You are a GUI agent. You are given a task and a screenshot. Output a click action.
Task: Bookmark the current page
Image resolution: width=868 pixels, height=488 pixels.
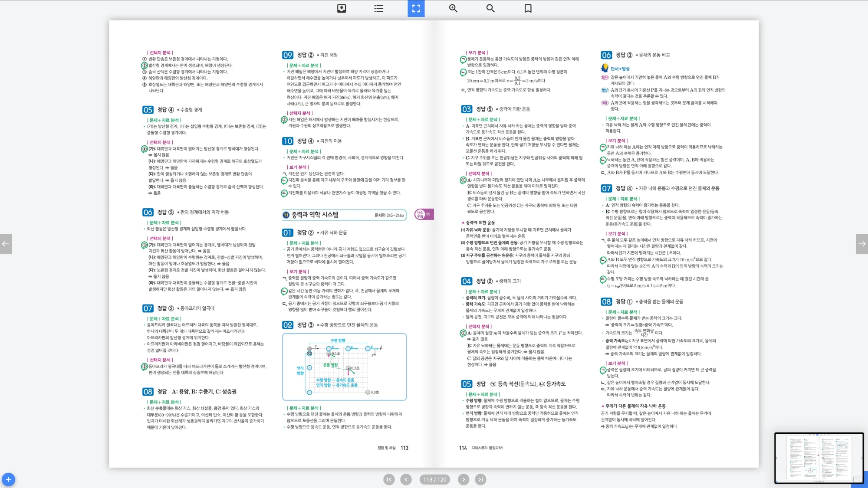[528, 8]
